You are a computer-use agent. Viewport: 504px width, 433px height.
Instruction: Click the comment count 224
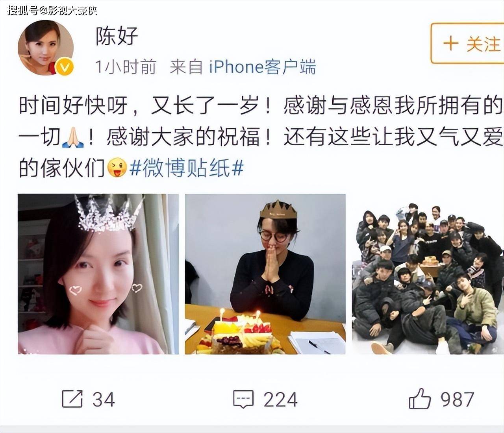coord(280,400)
